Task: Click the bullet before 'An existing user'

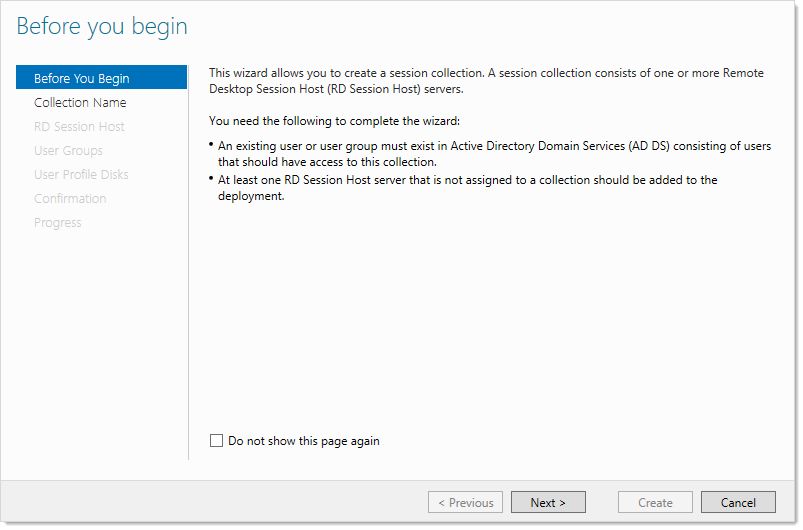Action: pos(211,144)
